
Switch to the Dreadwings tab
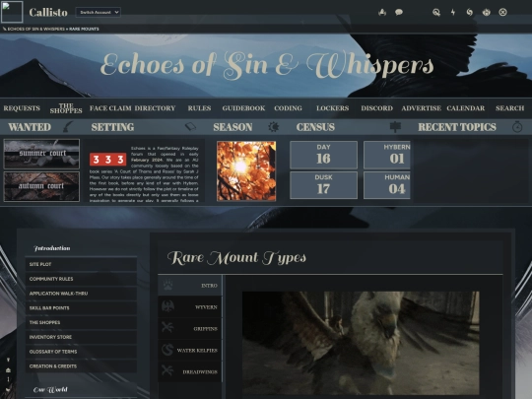190,371
